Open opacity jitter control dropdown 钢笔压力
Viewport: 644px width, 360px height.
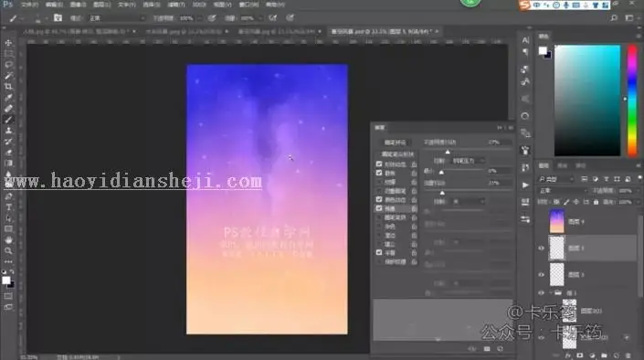(x=469, y=161)
